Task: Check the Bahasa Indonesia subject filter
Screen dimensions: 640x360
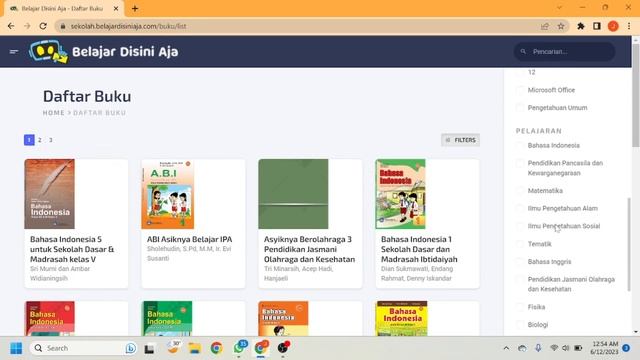Action: (520, 145)
